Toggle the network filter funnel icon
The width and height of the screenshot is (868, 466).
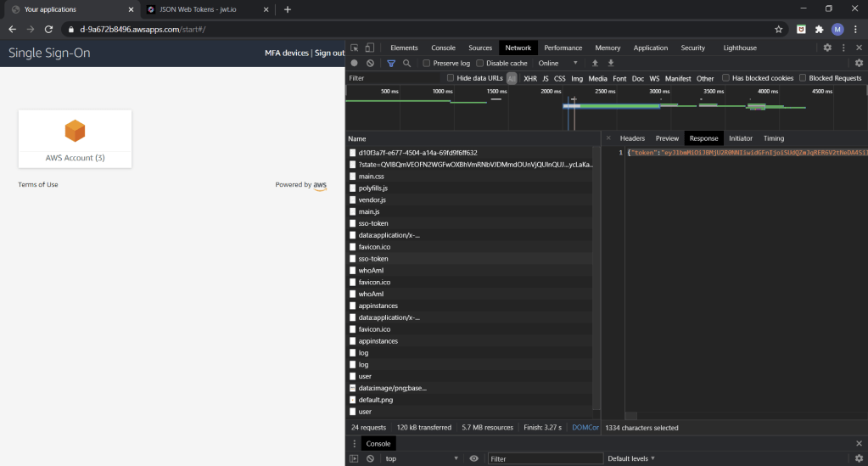click(x=391, y=64)
